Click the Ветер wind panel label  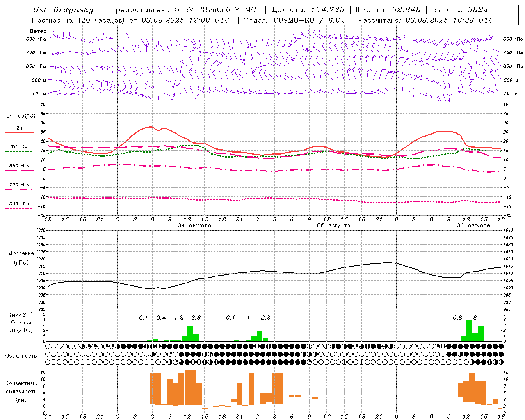(x=38, y=31)
